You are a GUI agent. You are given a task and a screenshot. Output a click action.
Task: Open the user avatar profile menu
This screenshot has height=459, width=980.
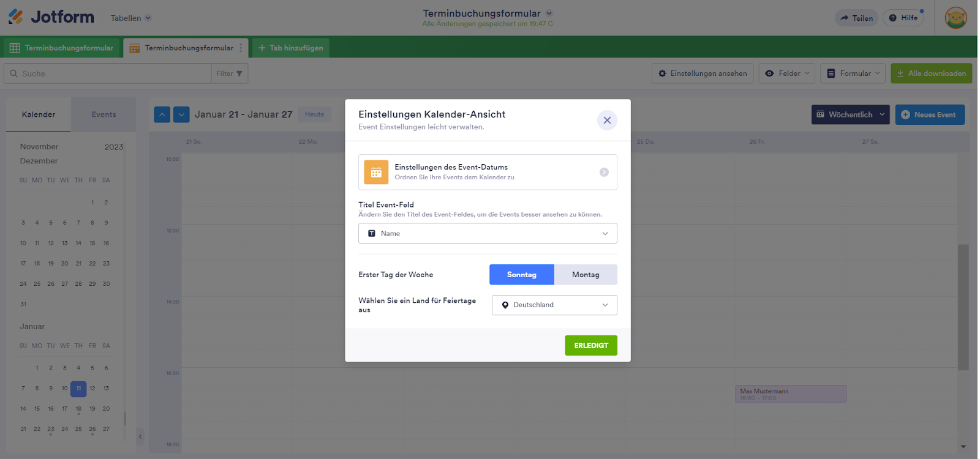click(956, 18)
